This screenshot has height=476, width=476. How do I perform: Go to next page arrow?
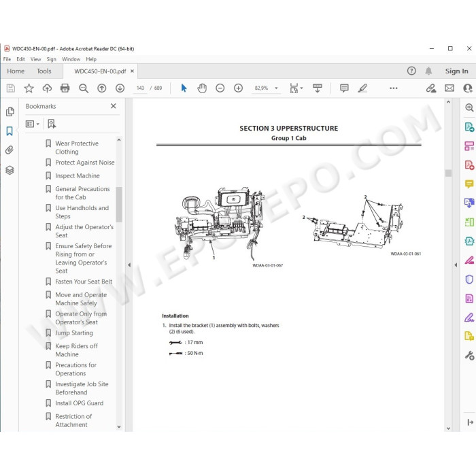(x=120, y=88)
